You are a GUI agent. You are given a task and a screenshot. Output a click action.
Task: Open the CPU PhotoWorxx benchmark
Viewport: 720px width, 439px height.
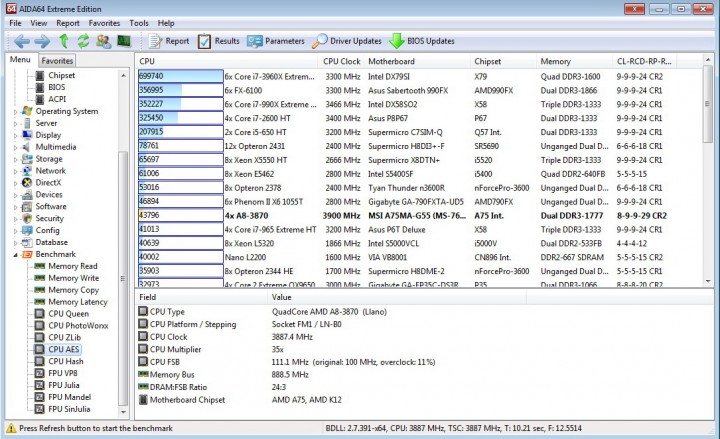[x=78, y=326]
